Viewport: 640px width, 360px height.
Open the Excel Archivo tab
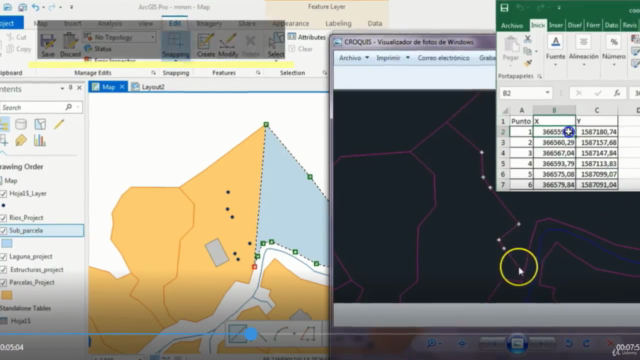[512, 25]
